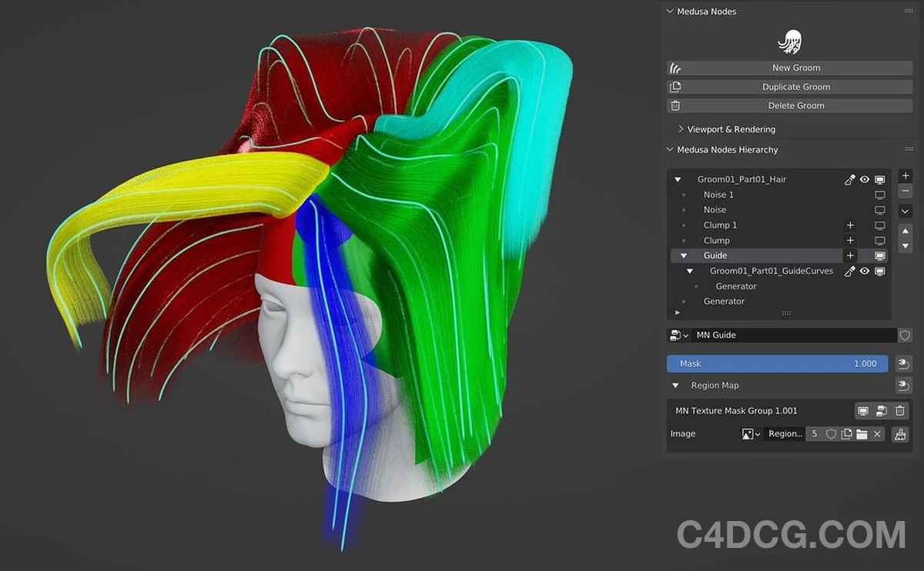The image size is (924, 571).
Task: Expand the Viewport & Rendering section
Action: pyautogui.click(x=681, y=129)
